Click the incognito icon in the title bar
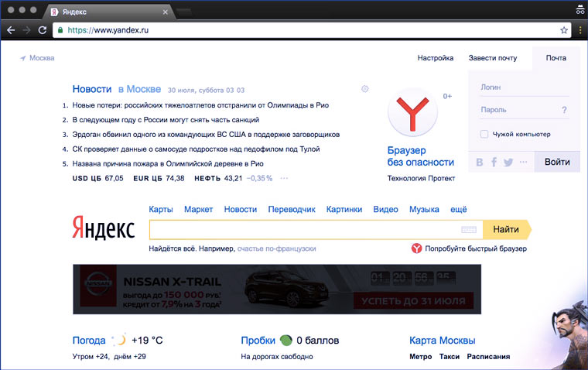Viewport: 588px width, 370px height. coord(580,11)
